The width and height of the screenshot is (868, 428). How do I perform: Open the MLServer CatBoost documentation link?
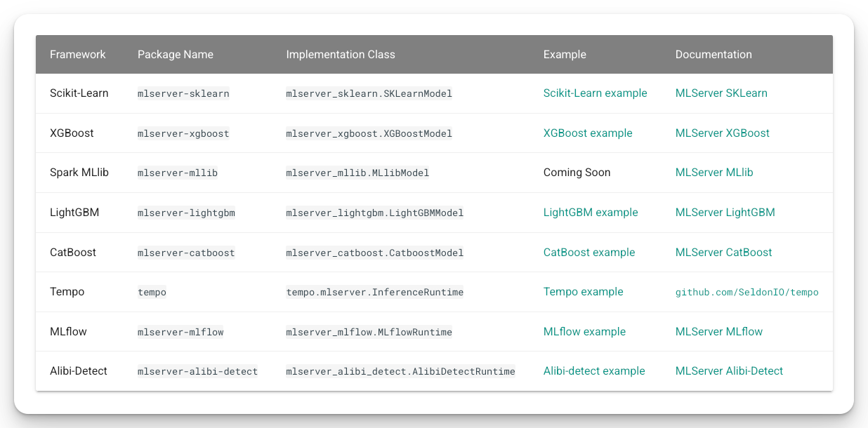(x=724, y=253)
